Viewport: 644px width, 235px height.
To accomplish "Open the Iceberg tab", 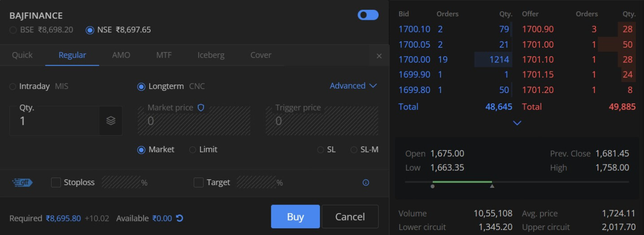I will 211,55.
